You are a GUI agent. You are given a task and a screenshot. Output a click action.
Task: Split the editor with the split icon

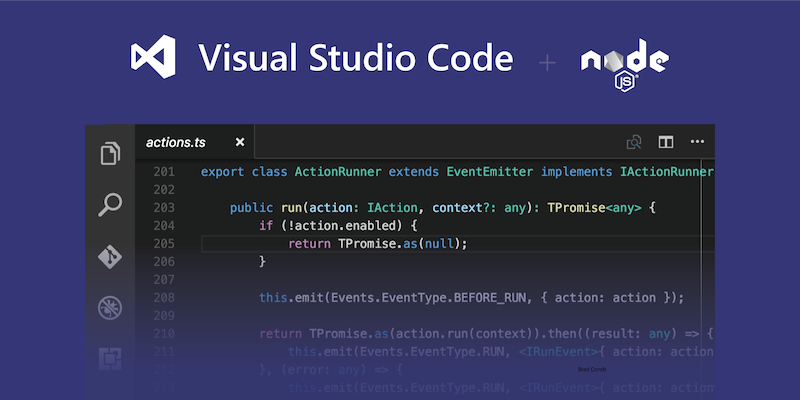pos(666,142)
